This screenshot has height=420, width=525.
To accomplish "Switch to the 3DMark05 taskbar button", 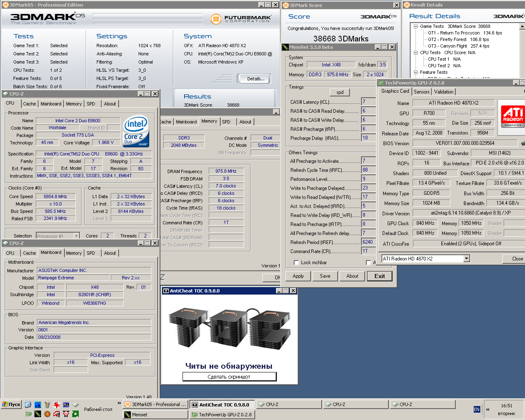I will (155, 404).
